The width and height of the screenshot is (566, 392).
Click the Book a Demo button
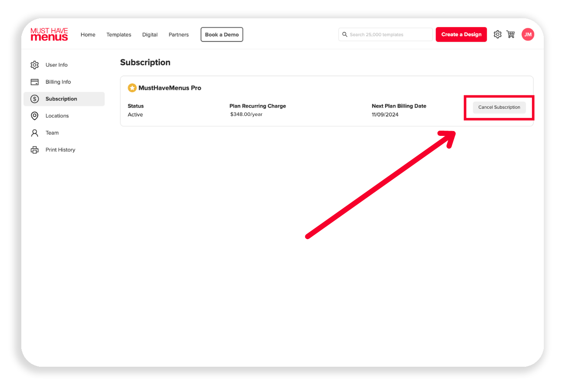tap(222, 34)
